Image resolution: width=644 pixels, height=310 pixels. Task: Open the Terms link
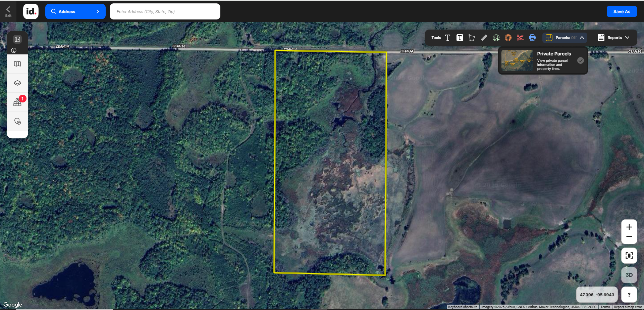(605, 307)
